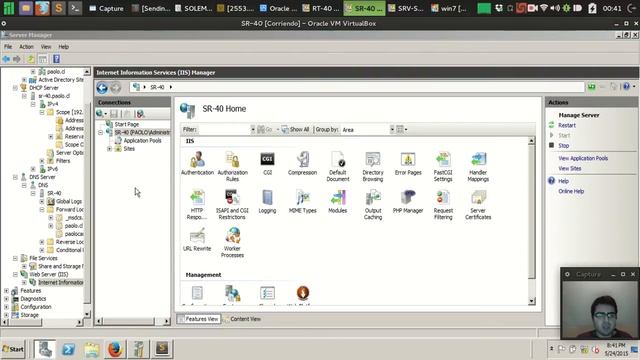This screenshot has width=640, height=360.
Task: Open Server Certificates feature
Action: tap(478, 204)
